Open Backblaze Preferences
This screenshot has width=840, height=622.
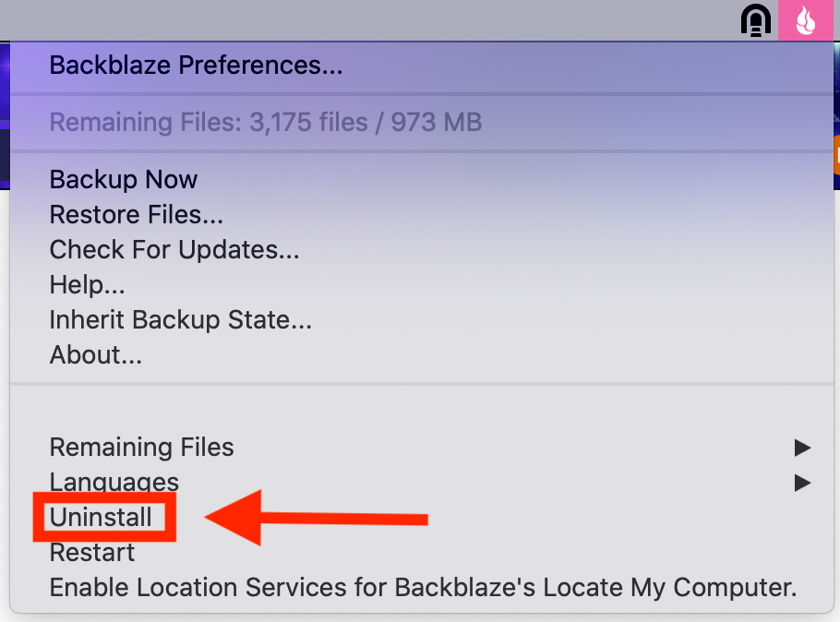196,66
